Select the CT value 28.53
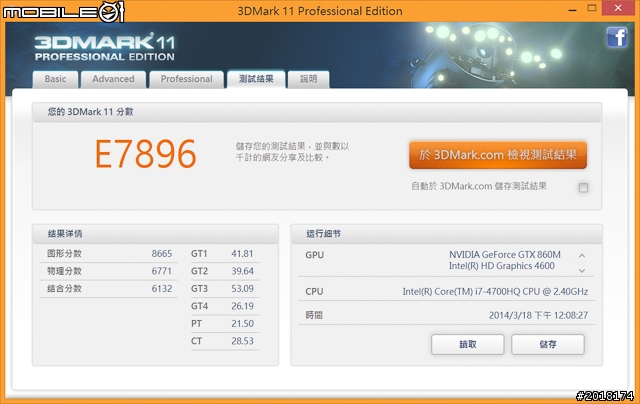The image size is (640, 404). (x=242, y=341)
